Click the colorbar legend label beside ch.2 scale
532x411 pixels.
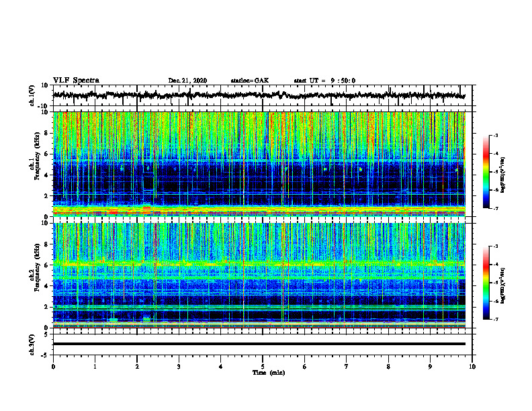point(502,285)
